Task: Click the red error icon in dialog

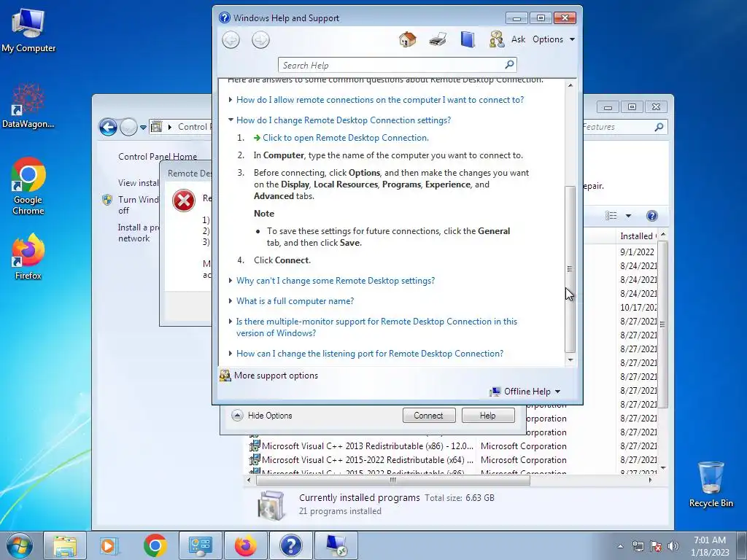Action: pos(184,201)
